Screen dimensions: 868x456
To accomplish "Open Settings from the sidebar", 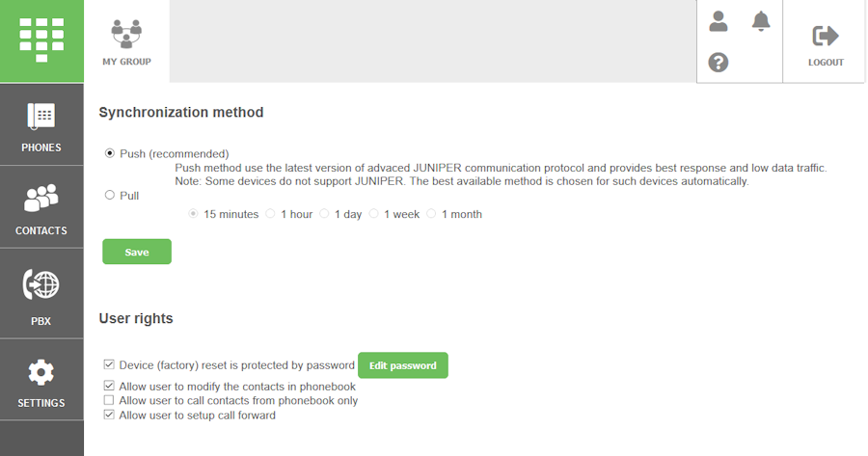I will pos(41,381).
